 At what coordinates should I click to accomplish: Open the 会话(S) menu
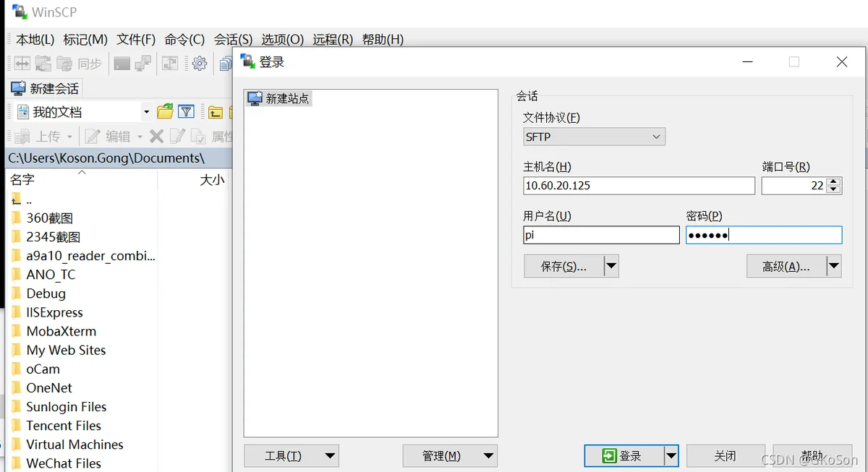click(x=233, y=40)
